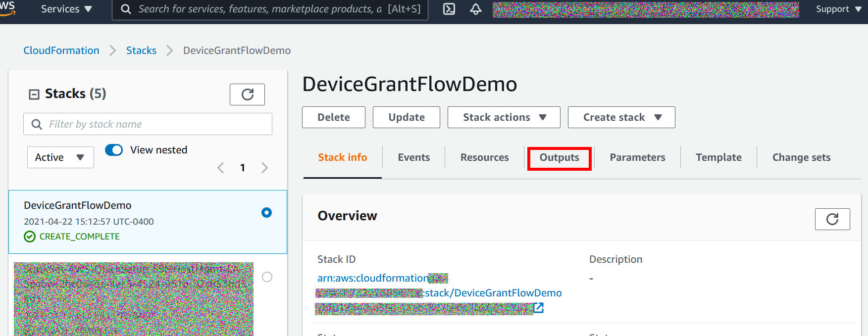Open the Stack ID external link icon
This screenshot has height=336, width=868.
click(x=539, y=308)
